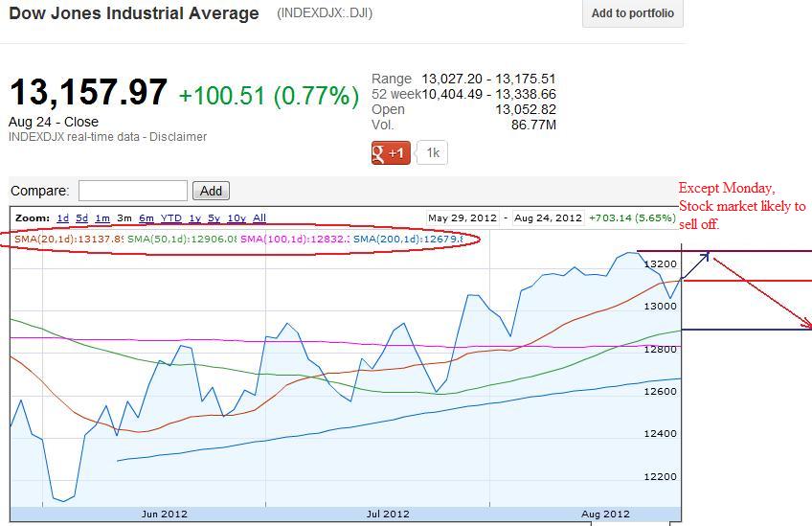This screenshot has width=812, height=526.
Task: Focus the Compare input field
Action: [132, 191]
